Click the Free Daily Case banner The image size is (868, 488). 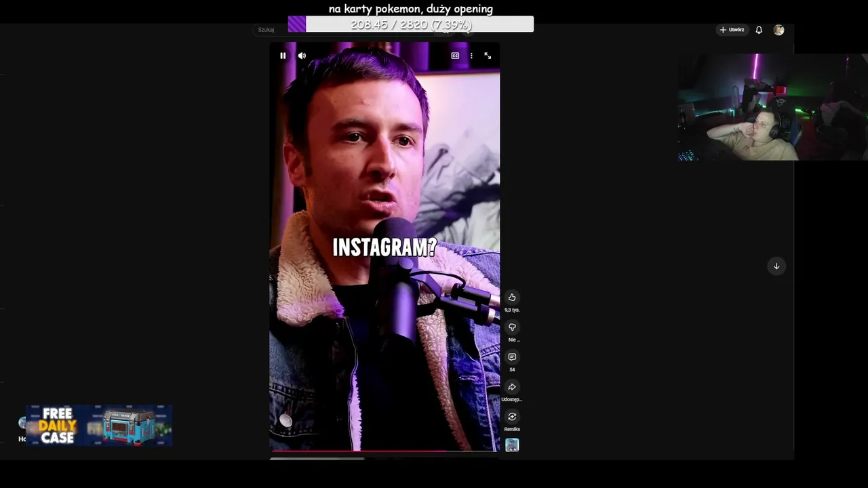click(x=99, y=426)
